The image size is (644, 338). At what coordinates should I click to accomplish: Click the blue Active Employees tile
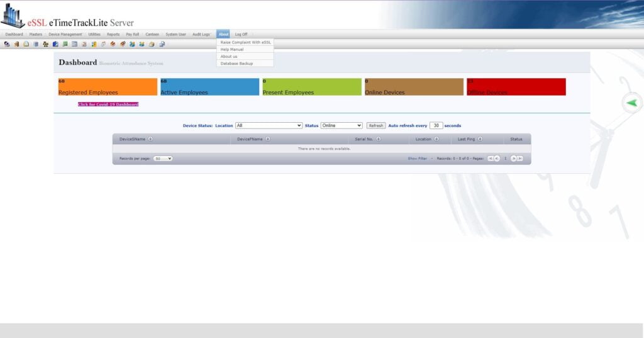point(210,87)
